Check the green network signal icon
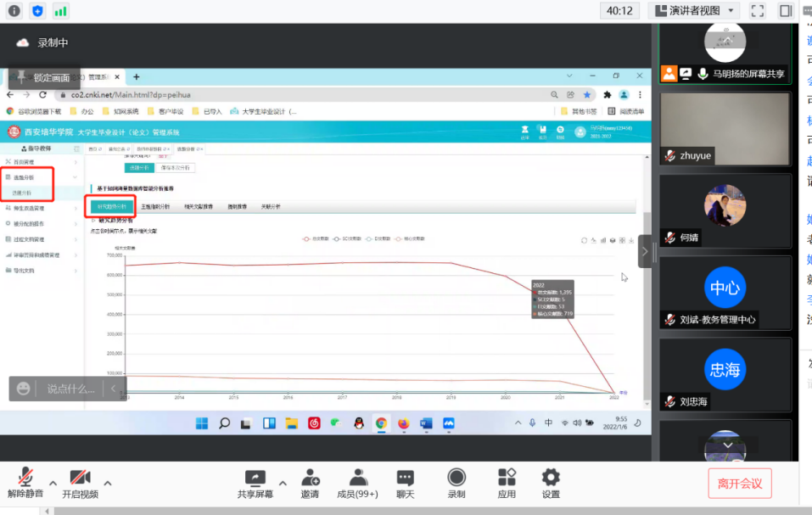The image size is (812, 515). pos(60,11)
